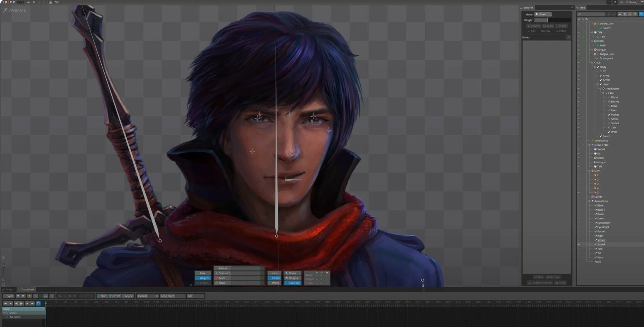Click the Current frame field
The image size is (644, 327).
[148, 296]
